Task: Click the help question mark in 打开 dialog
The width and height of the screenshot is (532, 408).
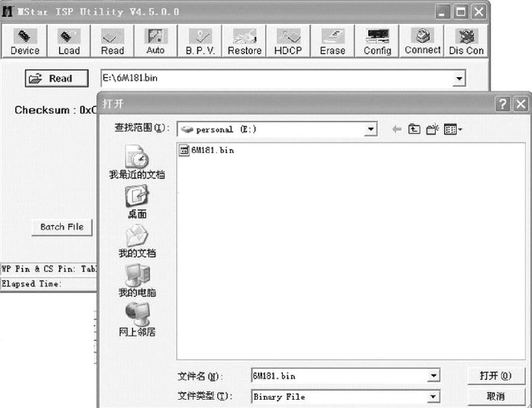Action: pos(503,104)
